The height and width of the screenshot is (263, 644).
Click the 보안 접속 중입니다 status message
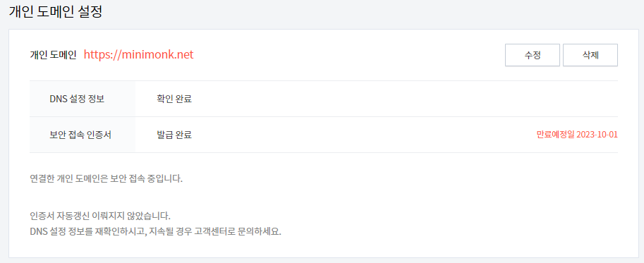(x=106, y=179)
